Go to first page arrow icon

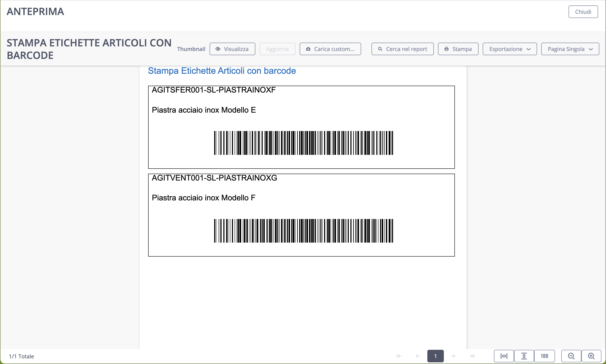(x=399, y=356)
